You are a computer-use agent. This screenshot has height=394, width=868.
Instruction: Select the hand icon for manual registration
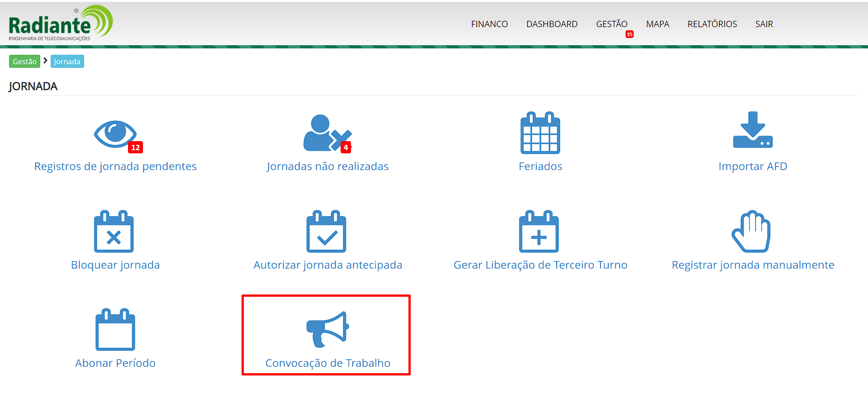751,232
